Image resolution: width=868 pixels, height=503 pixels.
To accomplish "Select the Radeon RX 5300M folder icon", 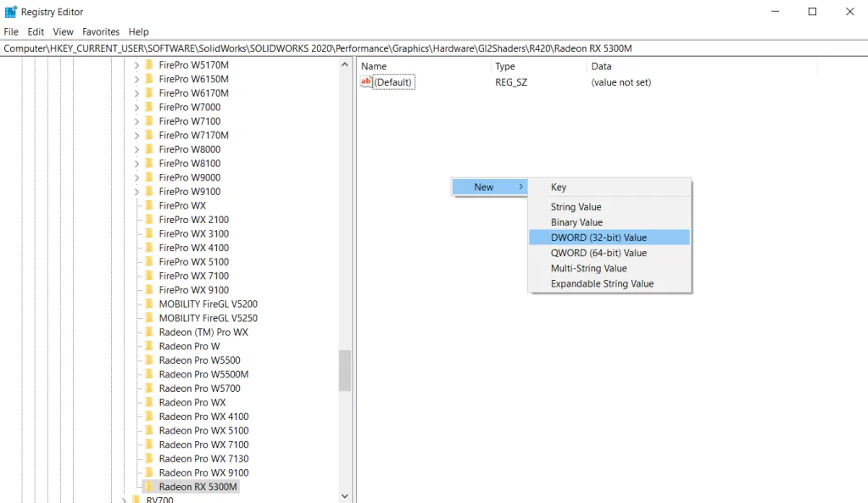I will pos(149,486).
